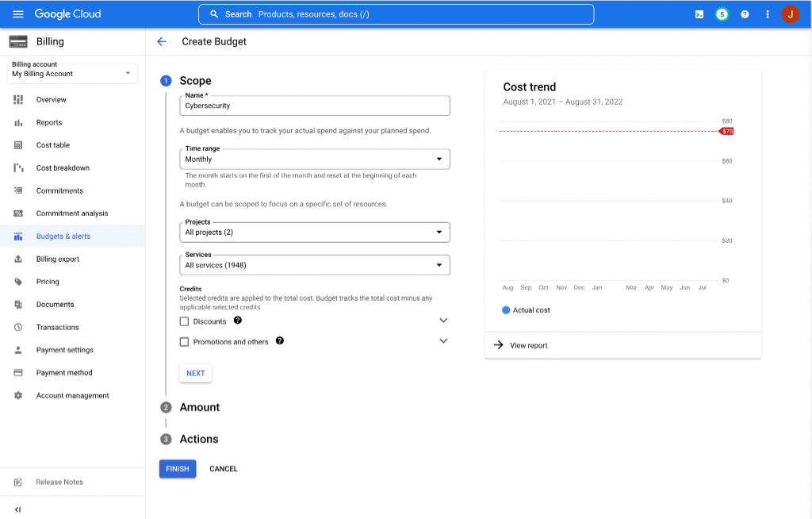
Task: Click the Commitments list icon
Action: tap(18, 190)
